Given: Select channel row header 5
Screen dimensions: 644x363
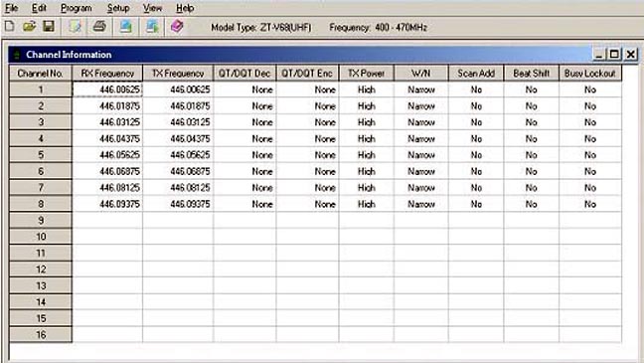Looking at the screenshot, I should pyautogui.click(x=40, y=155).
